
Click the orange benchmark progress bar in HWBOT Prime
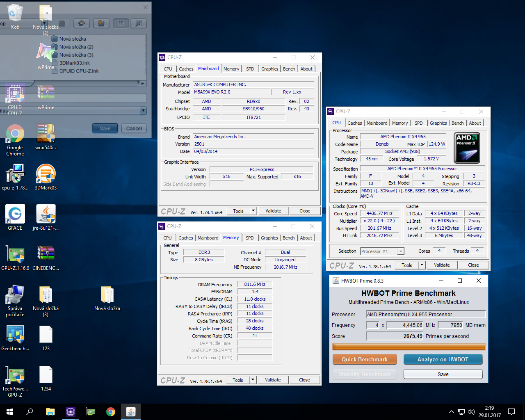[409, 347]
